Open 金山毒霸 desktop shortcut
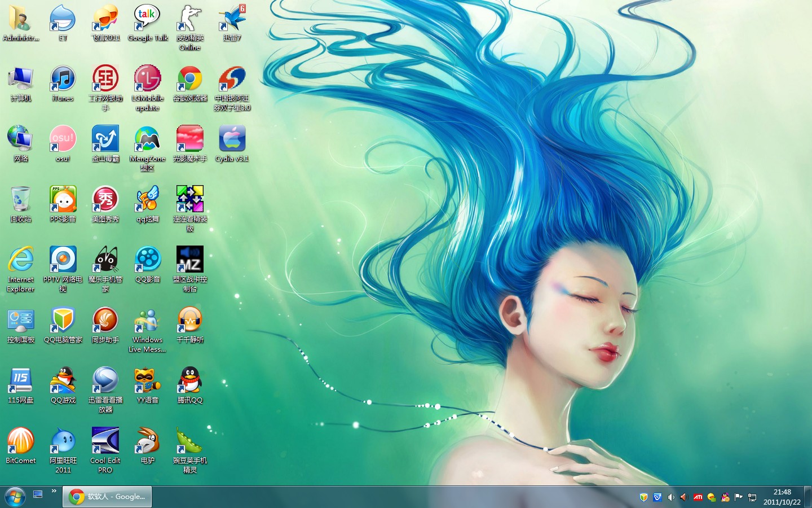 coord(105,144)
